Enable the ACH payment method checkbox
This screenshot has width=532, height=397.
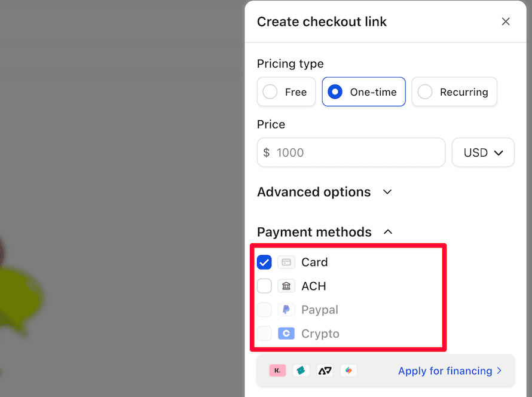click(x=264, y=286)
